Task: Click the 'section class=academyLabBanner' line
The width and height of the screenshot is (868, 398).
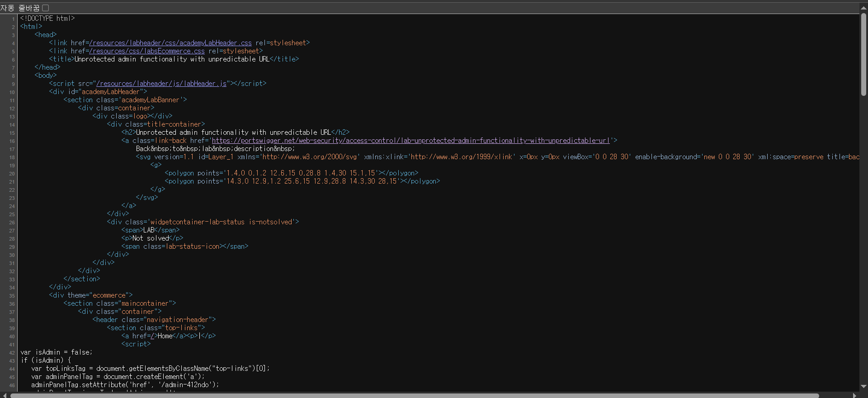Action: (x=125, y=100)
